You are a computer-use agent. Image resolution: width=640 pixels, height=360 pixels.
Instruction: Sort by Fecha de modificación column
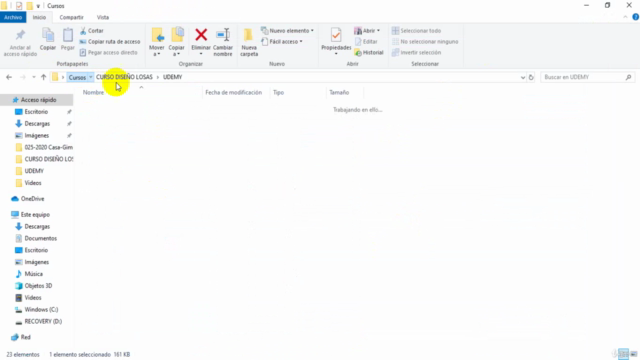[233, 93]
